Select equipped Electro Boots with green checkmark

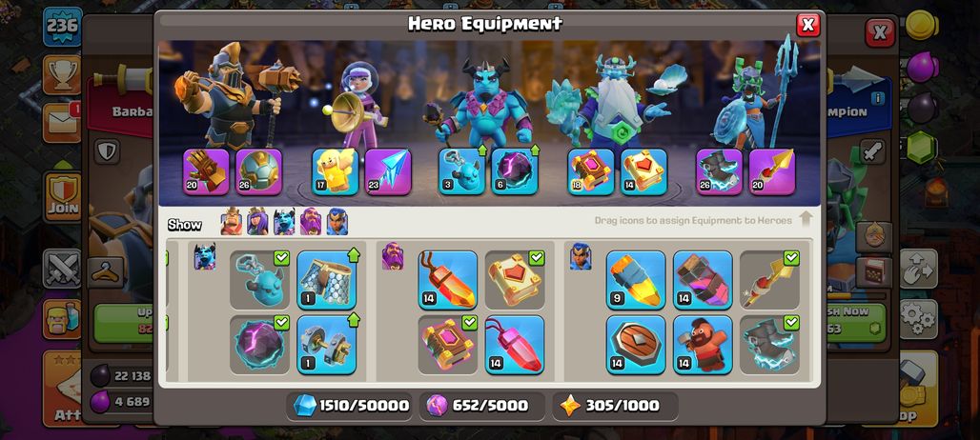point(769,345)
